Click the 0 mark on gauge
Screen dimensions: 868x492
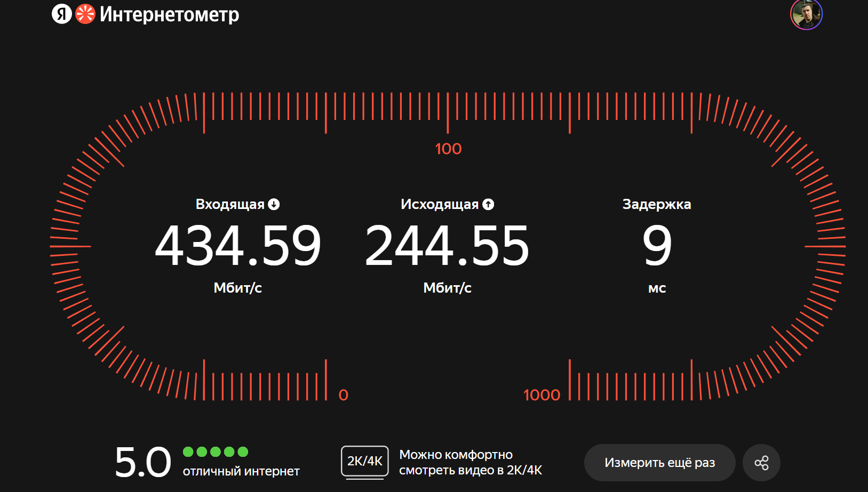pyautogui.click(x=343, y=395)
